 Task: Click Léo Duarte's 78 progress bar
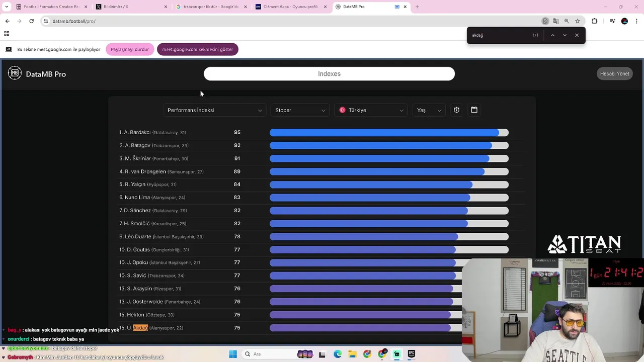[x=389, y=236]
